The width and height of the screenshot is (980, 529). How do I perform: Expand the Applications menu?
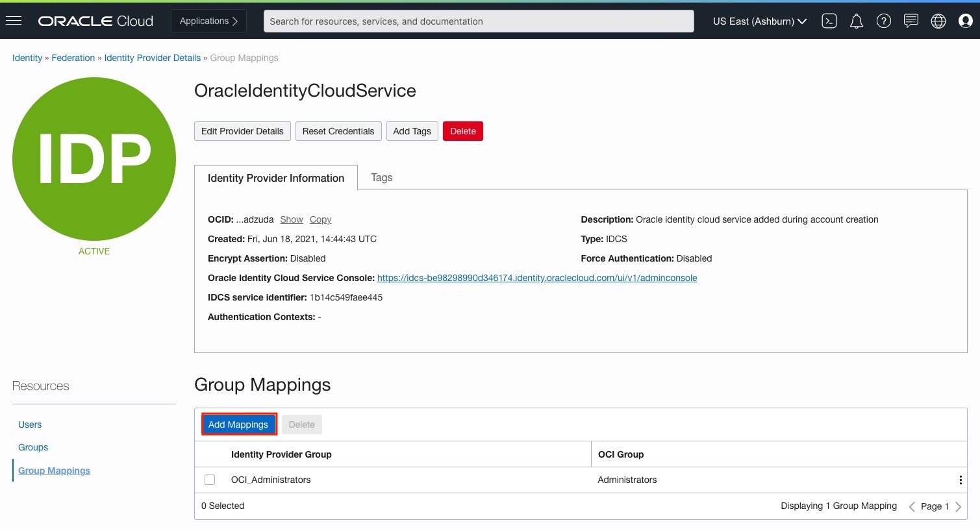[209, 21]
